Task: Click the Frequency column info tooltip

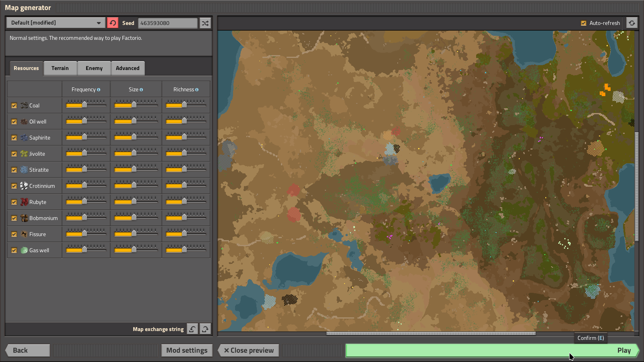Action: pyautogui.click(x=99, y=89)
